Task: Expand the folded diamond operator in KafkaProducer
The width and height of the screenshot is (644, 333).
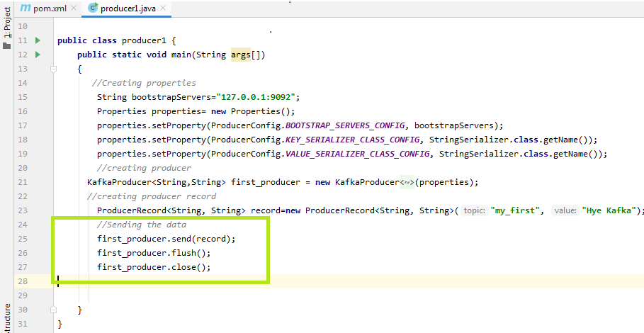Action: [x=407, y=182]
